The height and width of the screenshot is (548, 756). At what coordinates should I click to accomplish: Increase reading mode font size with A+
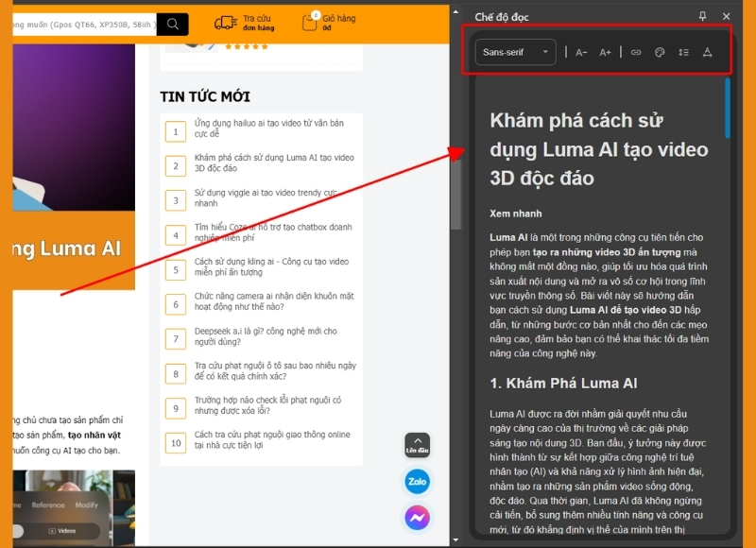[605, 53]
